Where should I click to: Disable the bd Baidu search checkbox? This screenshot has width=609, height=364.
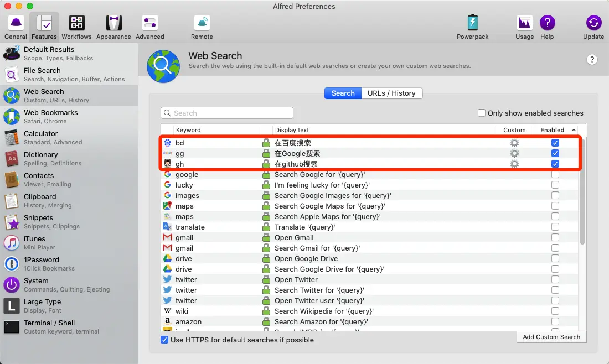[555, 143]
